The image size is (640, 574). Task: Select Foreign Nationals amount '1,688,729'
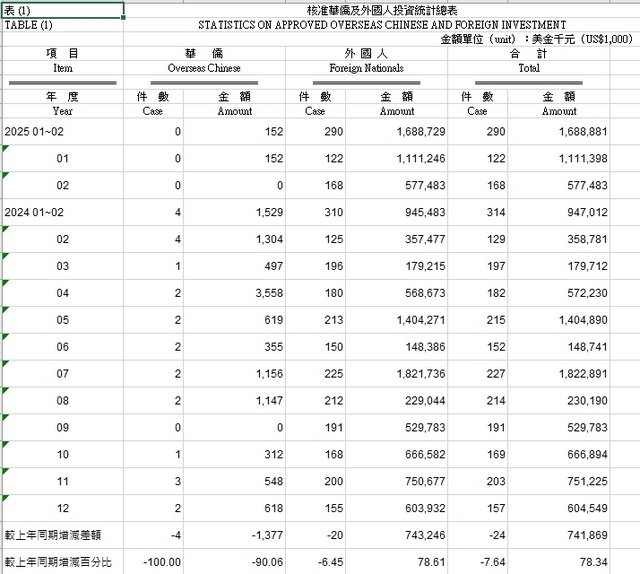[397, 131]
